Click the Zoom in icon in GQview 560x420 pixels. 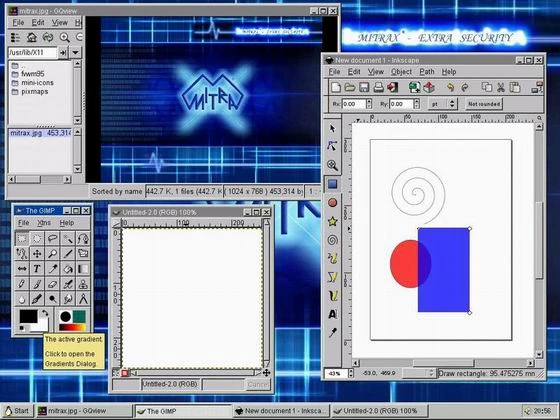(x=64, y=37)
